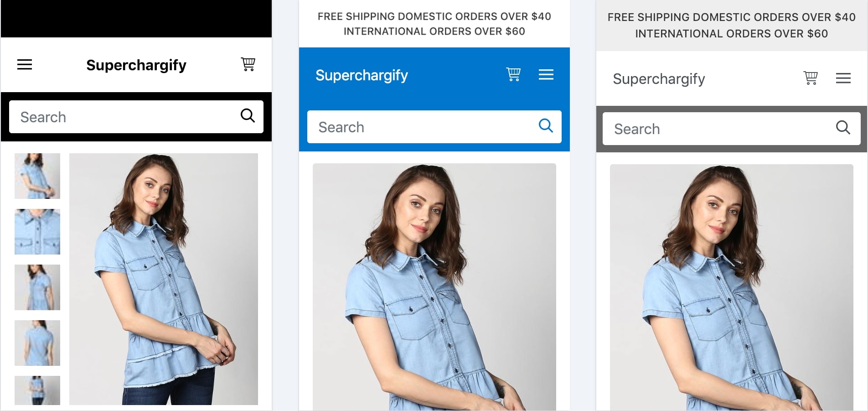
Task: Click the free shipping banner above the blue header
Action: point(434,24)
